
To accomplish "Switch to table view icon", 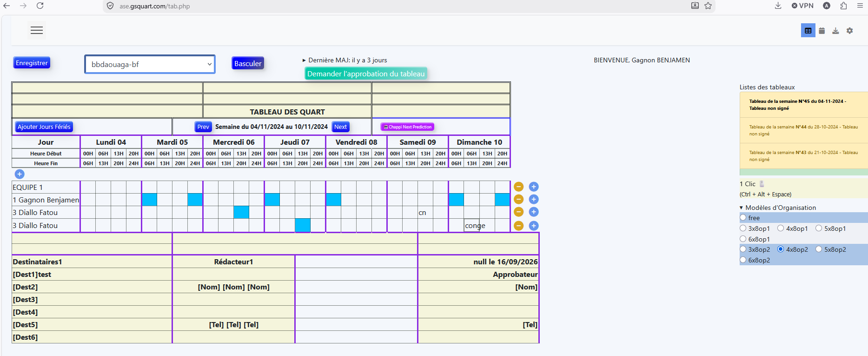I will pos(808,31).
